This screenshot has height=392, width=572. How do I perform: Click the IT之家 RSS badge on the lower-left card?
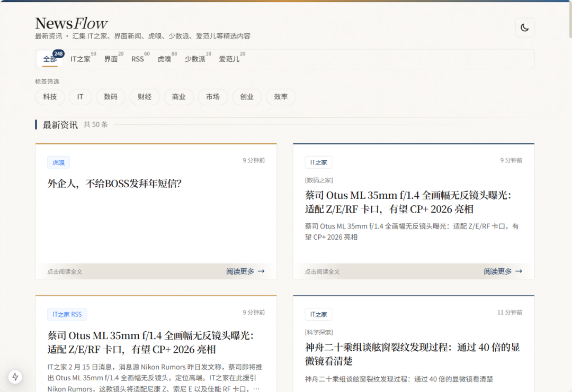[67, 314]
